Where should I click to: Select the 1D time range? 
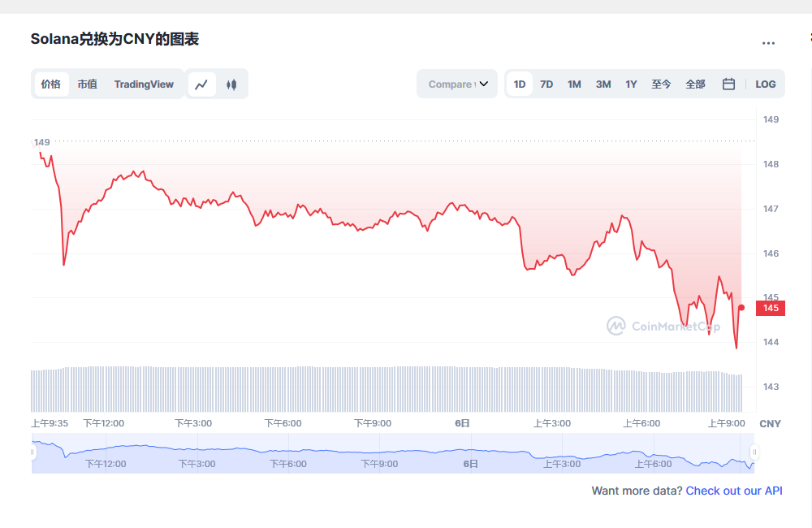(x=520, y=84)
